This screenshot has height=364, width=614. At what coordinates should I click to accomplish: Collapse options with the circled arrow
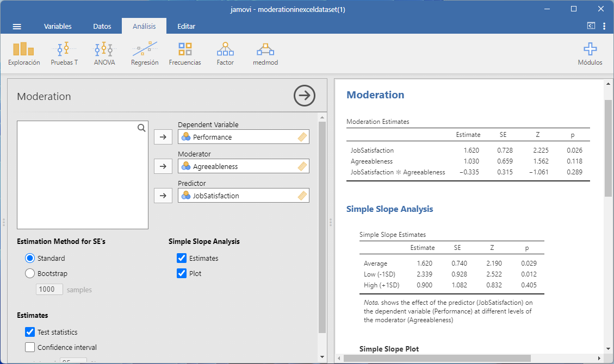coord(305,96)
